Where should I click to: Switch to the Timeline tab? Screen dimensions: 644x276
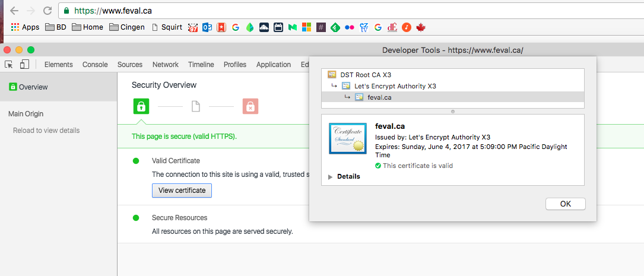pos(201,65)
